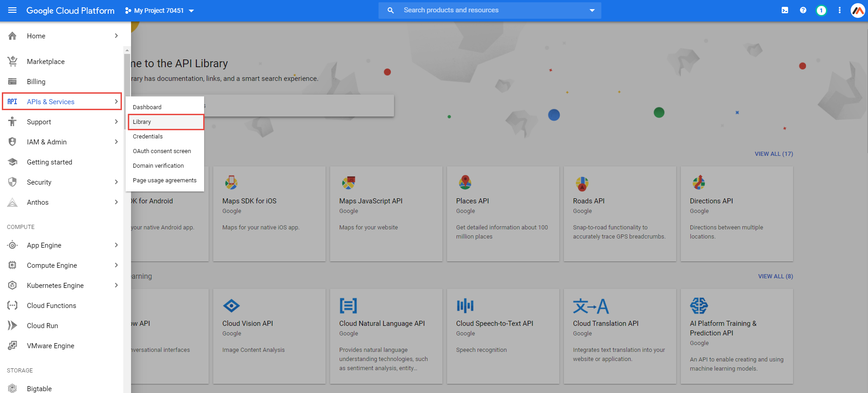Open the user account avatar
The height and width of the screenshot is (393, 868).
click(x=858, y=10)
